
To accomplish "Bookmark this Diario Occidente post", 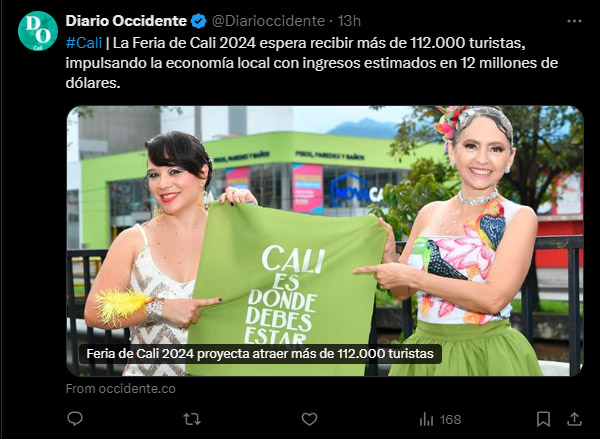I will (543, 419).
